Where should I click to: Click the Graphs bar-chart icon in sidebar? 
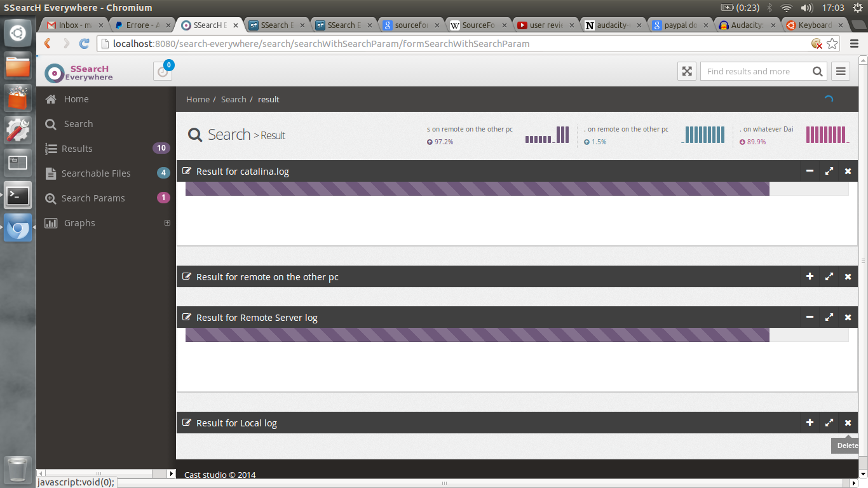50,222
